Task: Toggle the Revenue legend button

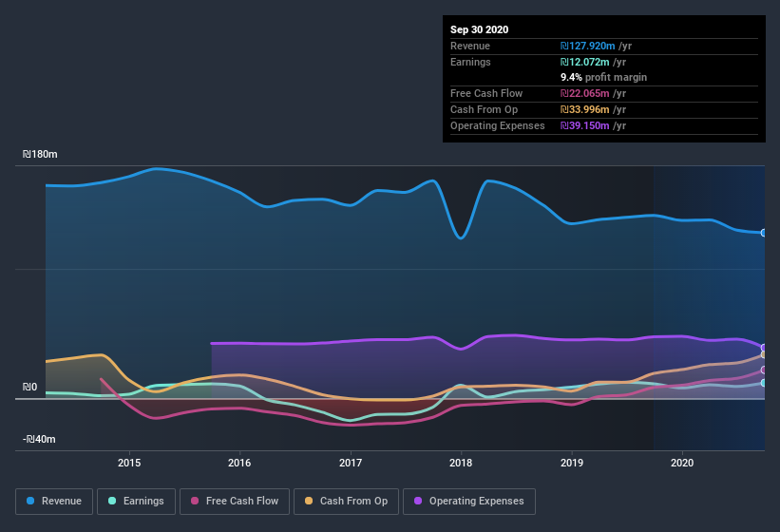Action: pyautogui.click(x=55, y=501)
